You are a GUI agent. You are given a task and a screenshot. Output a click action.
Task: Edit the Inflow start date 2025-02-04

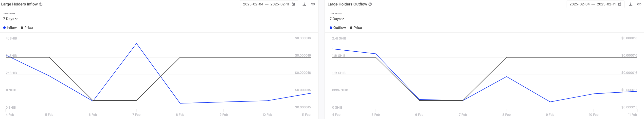pyautogui.click(x=253, y=4)
